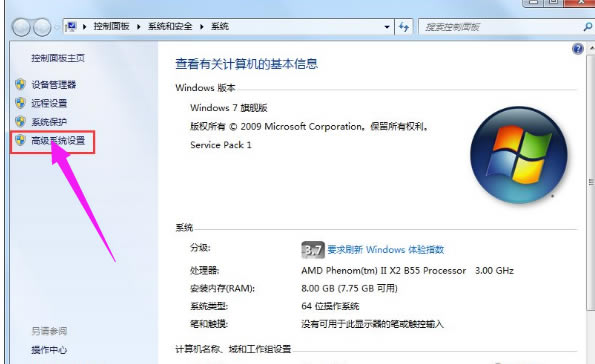Image resolution: width=595 pixels, height=364 pixels.
Task: Click shield icon next to 高级系统设置
Action: point(20,140)
